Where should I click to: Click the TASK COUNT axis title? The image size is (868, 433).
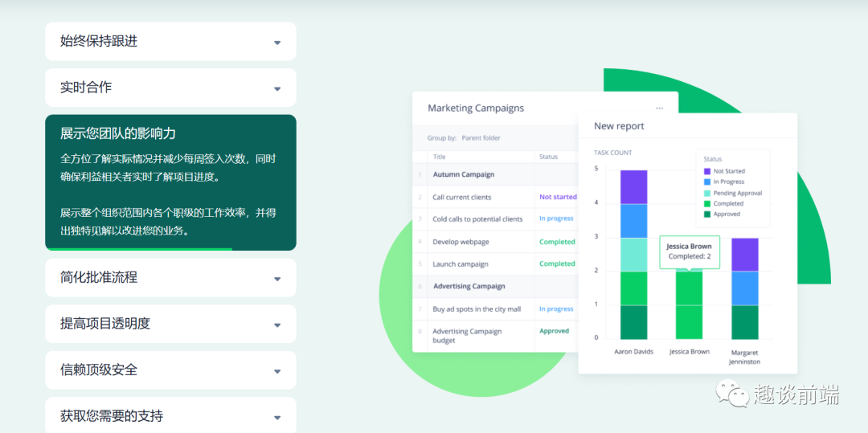tap(612, 153)
